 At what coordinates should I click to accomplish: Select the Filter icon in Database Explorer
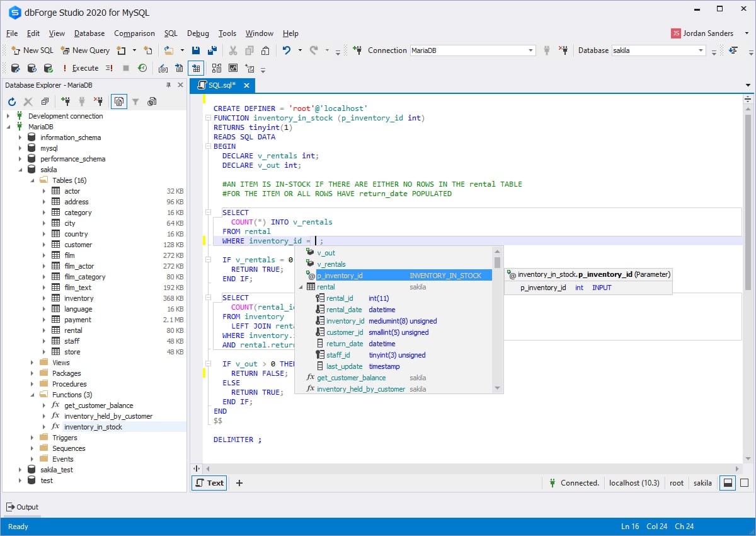(x=135, y=101)
